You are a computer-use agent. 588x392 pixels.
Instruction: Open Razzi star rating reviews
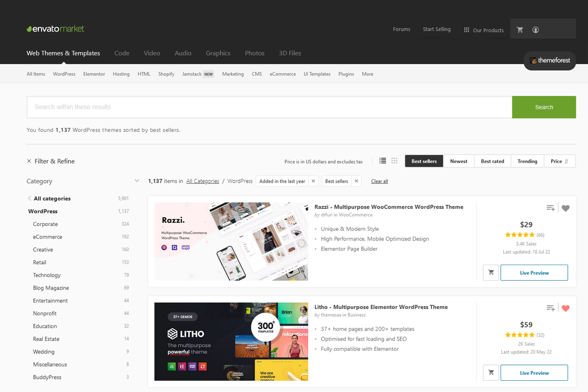tap(519, 235)
